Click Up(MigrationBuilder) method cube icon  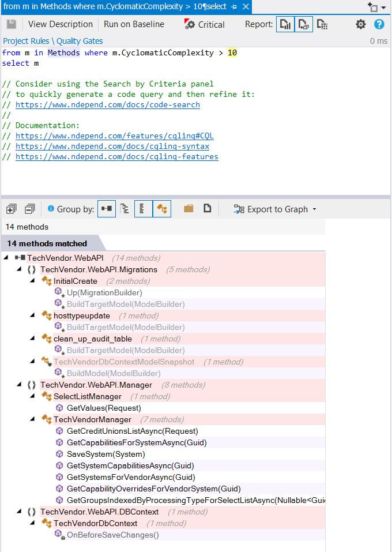(x=59, y=292)
